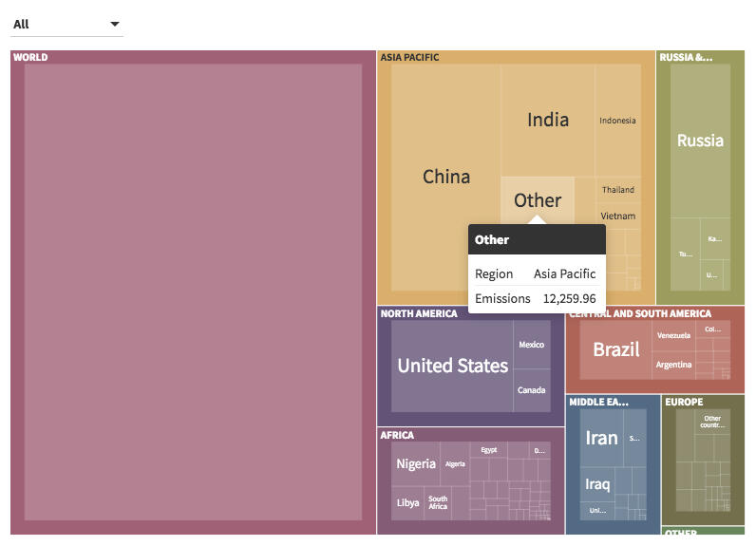The height and width of the screenshot is (546, 756).
Task: Select the Nigeria tile in Africa
Action: (x=416, y=463)
